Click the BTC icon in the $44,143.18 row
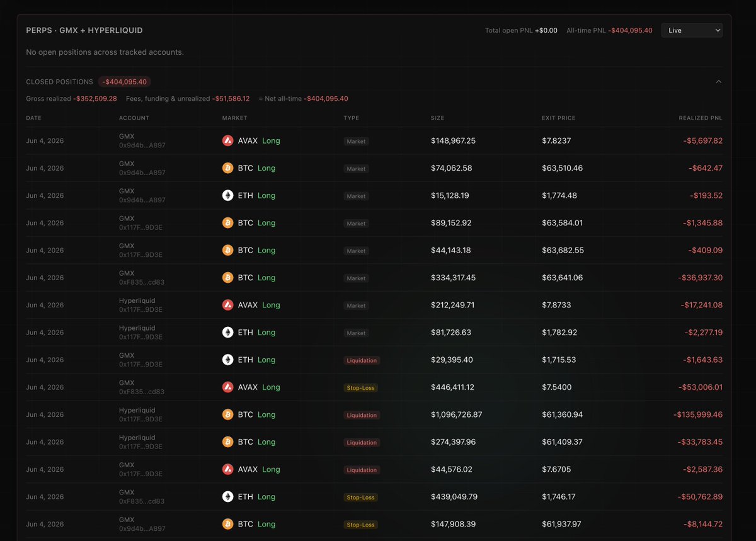The width and height of the screenshot is (756, 541). click(x=227, y=251)
